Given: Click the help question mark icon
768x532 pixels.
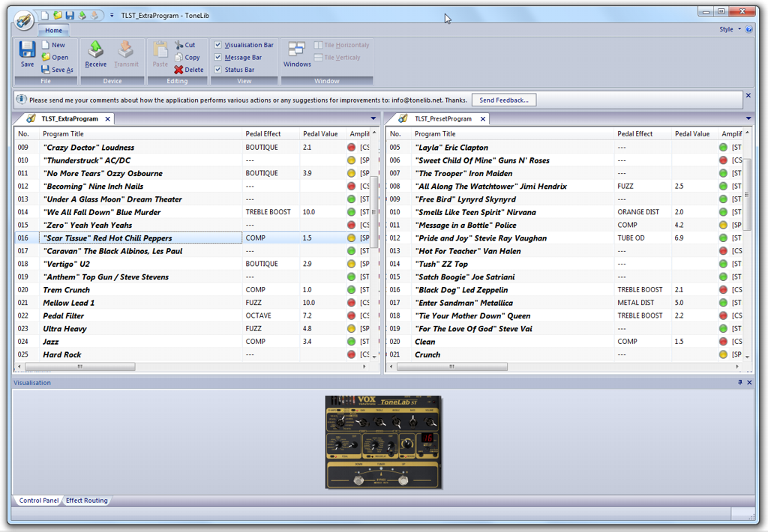Looking at the screenshot, I should 749,29.
